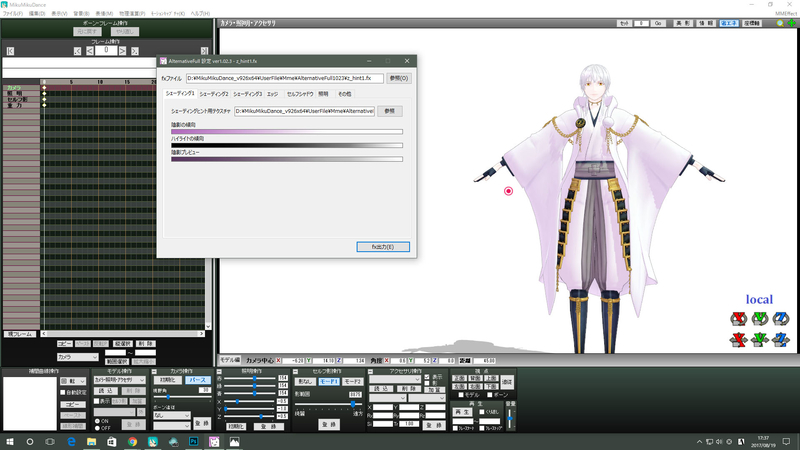Click the 再生 play button
Screen dimensions: 800x450
[462, 412]
